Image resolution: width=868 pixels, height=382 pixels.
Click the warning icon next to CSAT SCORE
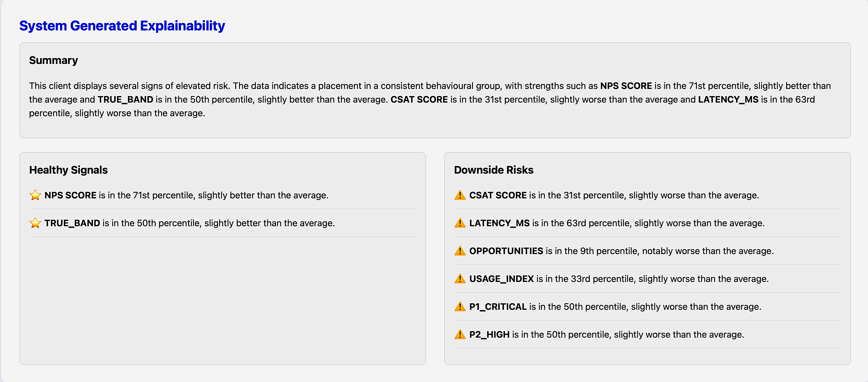pos(460,195)
